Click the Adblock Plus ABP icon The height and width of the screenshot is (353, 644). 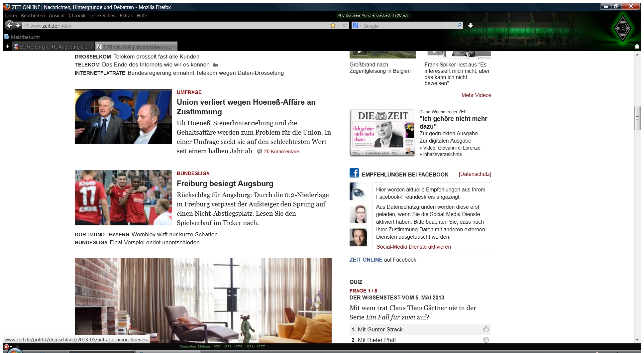[x=6, y=347]
